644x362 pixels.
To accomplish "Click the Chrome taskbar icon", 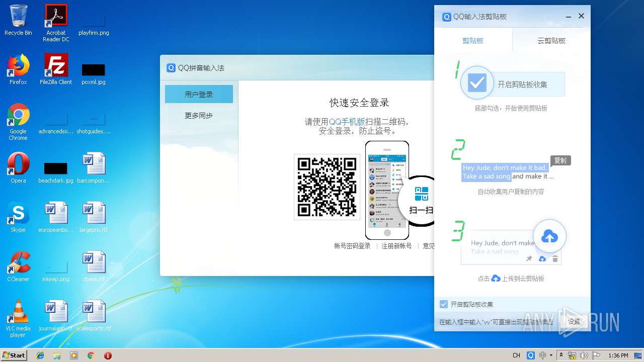I will tap(91, 355).
